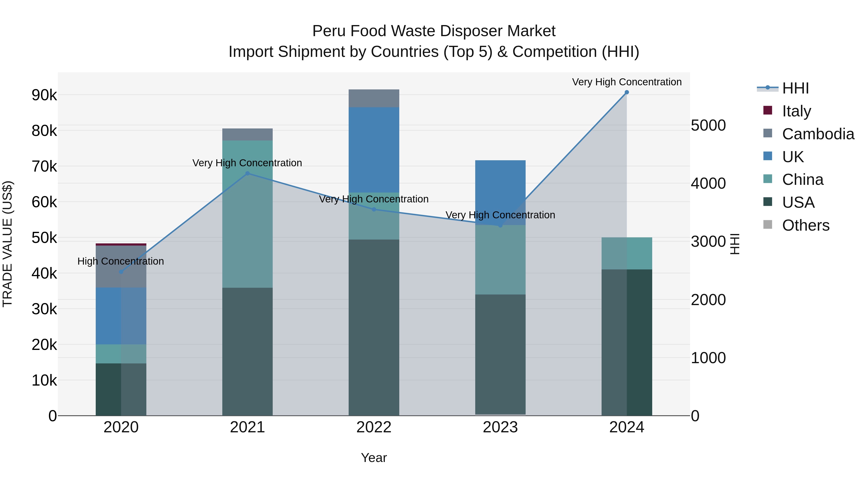Viewport: 868px width, 488px height.
Task: Toggle the Cambodia legend entry
Action: [809, 134]
